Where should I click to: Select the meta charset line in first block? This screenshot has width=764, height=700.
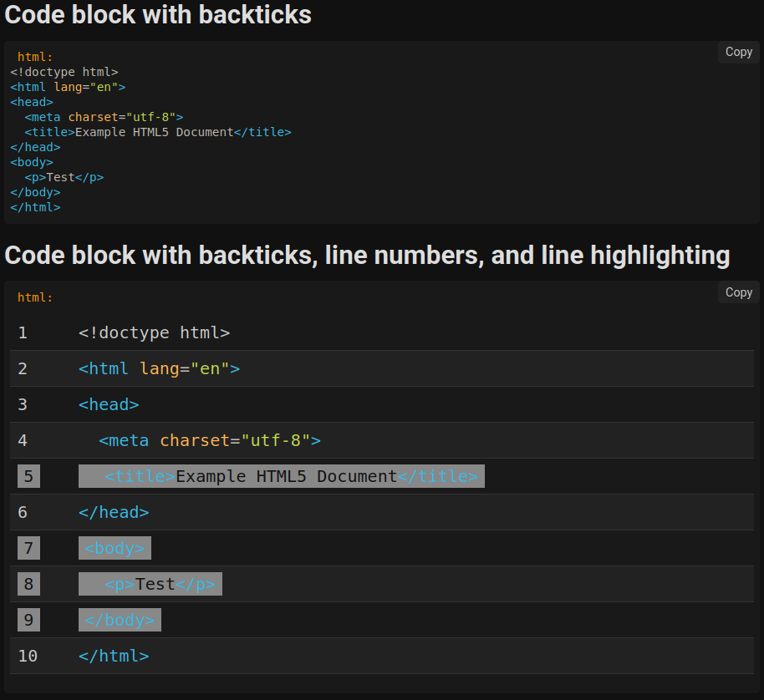104,117
